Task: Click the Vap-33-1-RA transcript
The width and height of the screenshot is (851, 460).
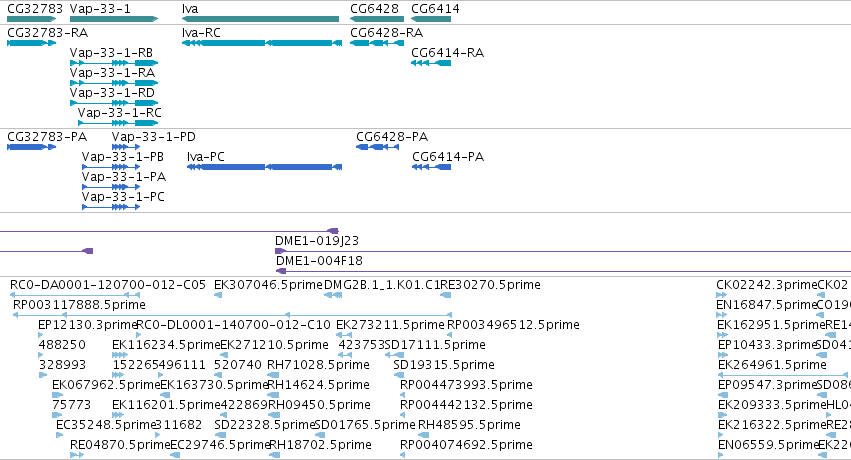Action: pos(114,83)
